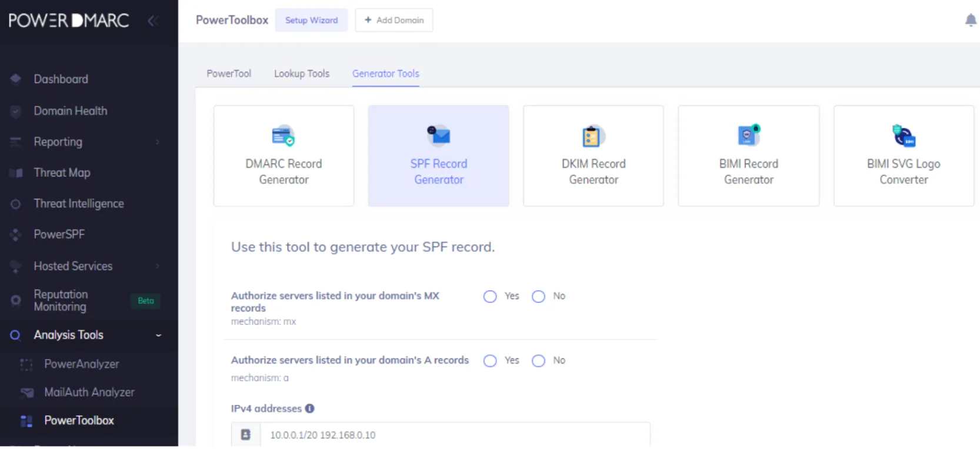Click the Reputation Monitoring icon
Viewport: 980px width, 449px height.
(16, 301)
